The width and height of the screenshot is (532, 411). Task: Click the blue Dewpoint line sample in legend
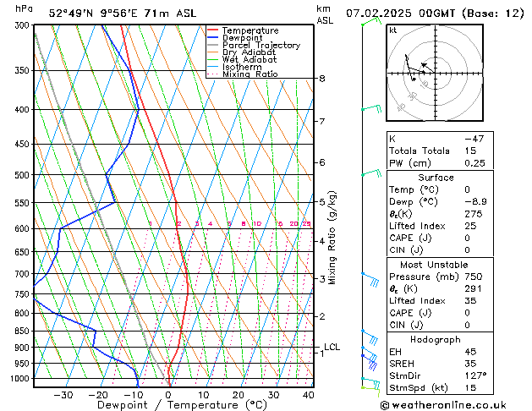(x=213, y=37)
